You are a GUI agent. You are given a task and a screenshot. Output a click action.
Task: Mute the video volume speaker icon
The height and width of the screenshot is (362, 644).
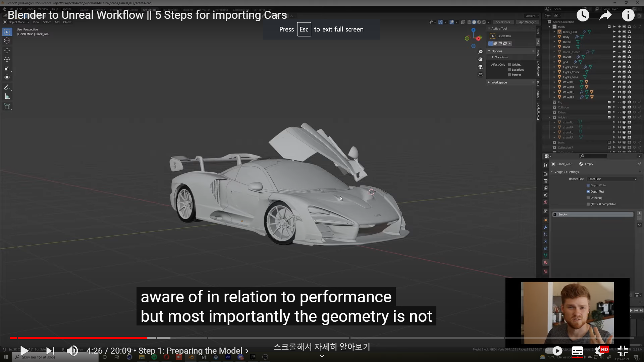(72, 351)
